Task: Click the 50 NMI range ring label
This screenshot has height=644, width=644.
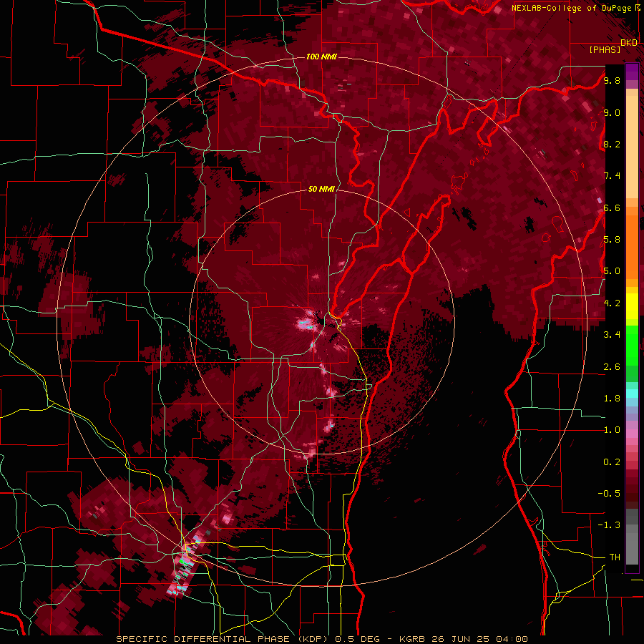Action: click(321, 189)
